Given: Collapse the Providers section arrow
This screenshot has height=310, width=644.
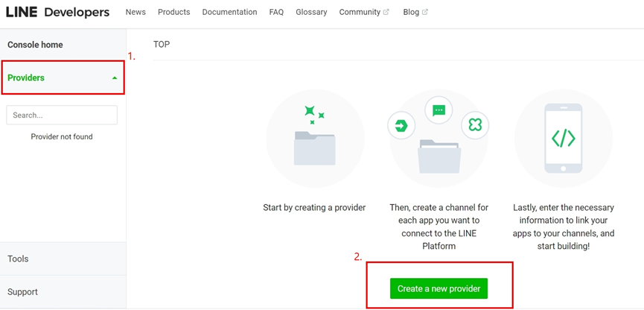Looking at the screenshot, I should pyautogui.click(x=115, y=77).
